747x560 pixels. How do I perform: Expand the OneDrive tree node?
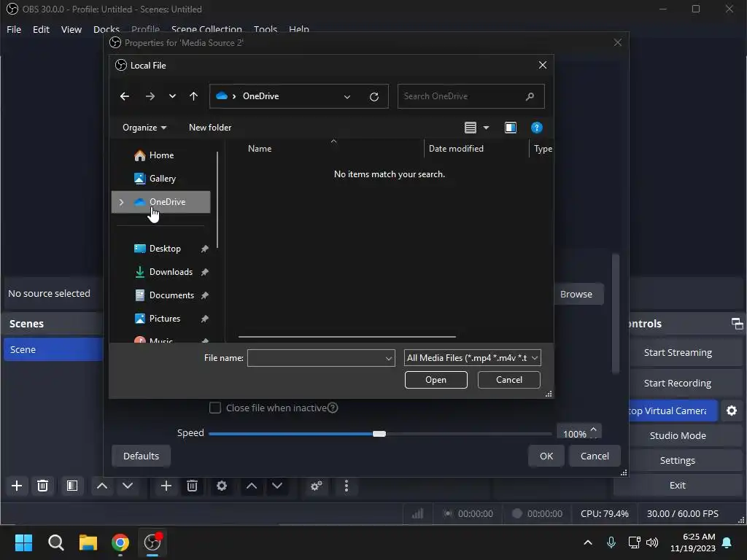click(x=122, y=202)
